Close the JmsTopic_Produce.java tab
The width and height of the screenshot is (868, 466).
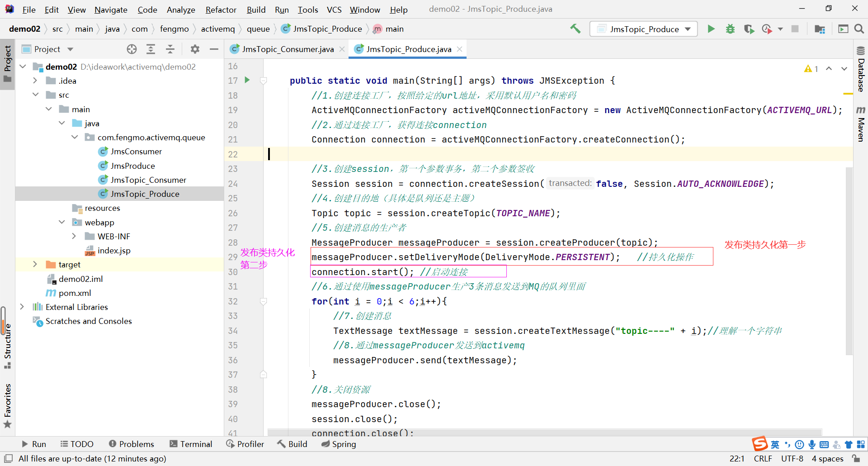459,49
